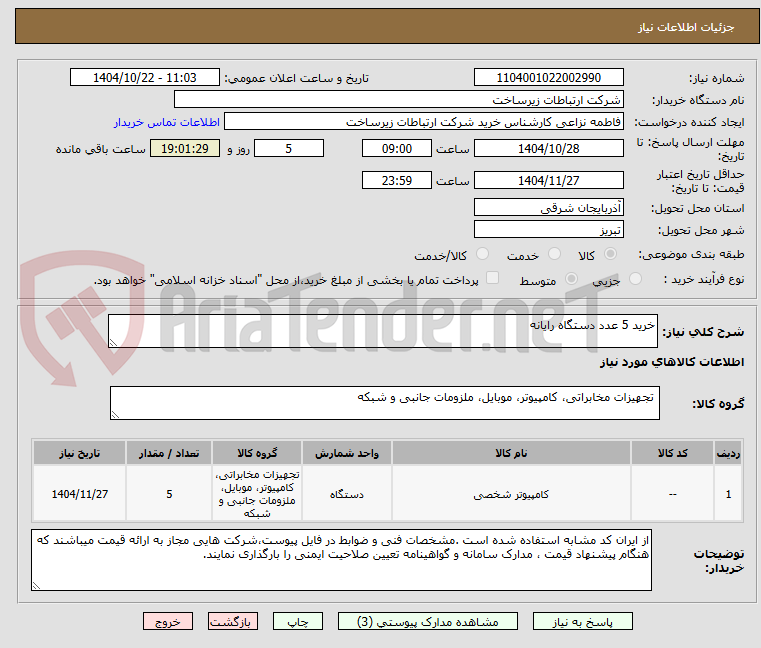Click the delivery city field تبریز
Image resolution: width=761 pixels, height=648 pixels.
[548, 230]
